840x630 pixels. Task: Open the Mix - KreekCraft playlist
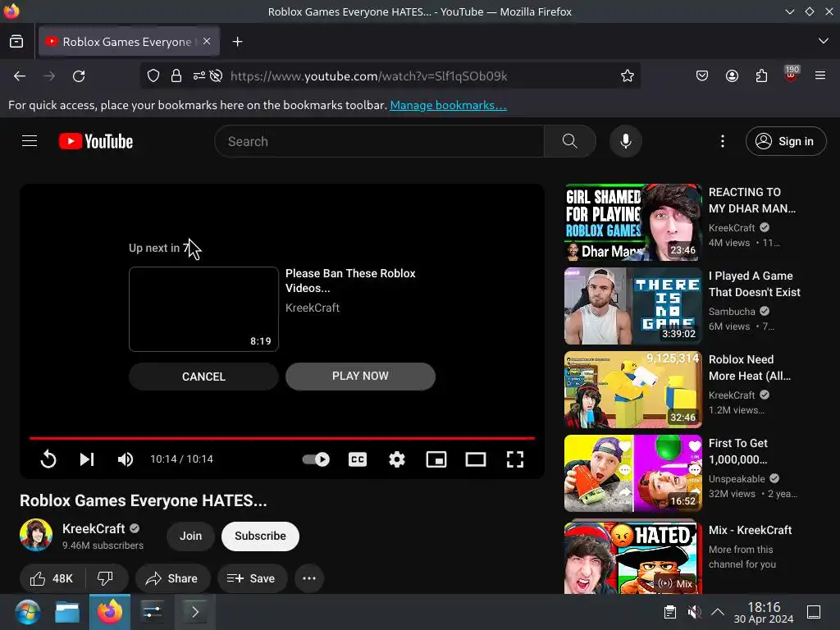(x=750, y=530)
